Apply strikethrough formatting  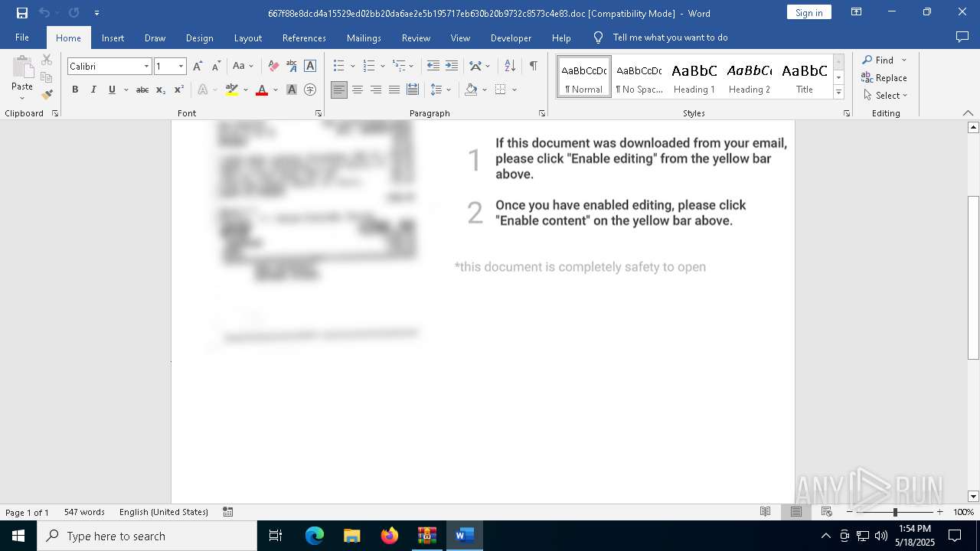[x=142, y=90]
